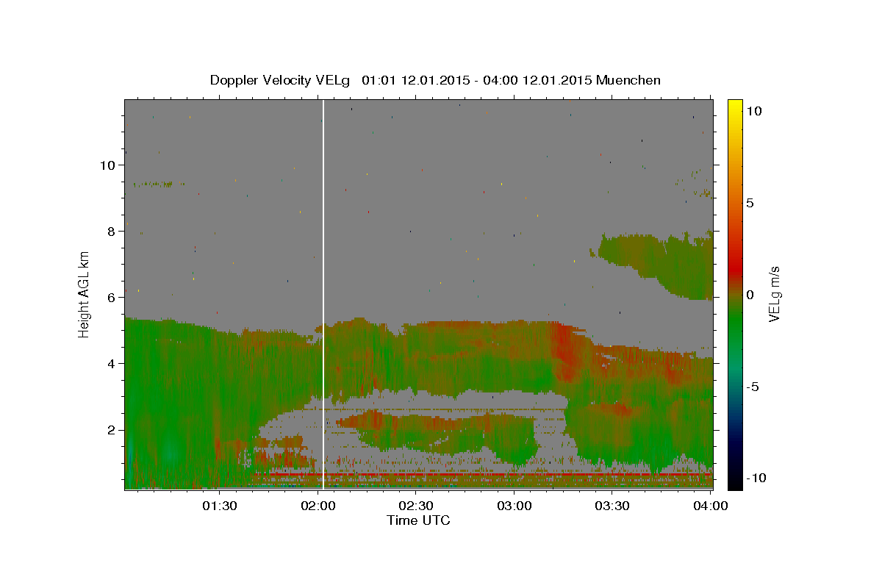Click the 01:30 time tick label
The image size is (882, 588).
(219, 506)
